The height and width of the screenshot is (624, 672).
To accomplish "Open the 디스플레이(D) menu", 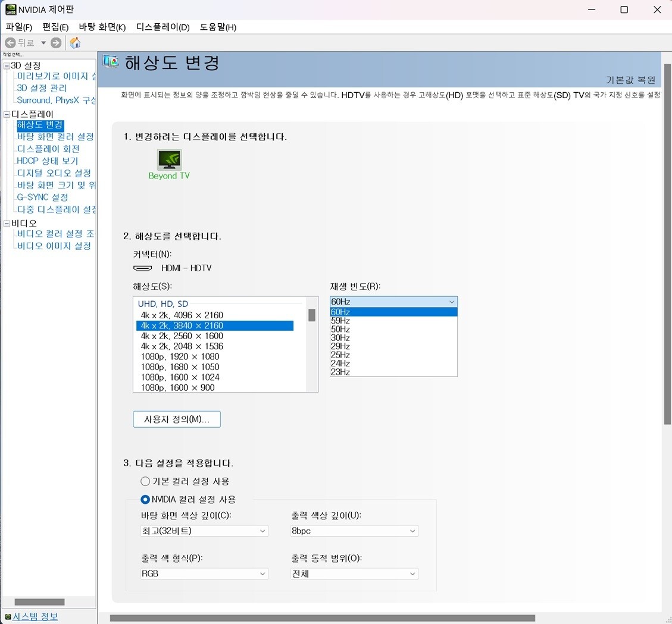I will pos(163,27).
